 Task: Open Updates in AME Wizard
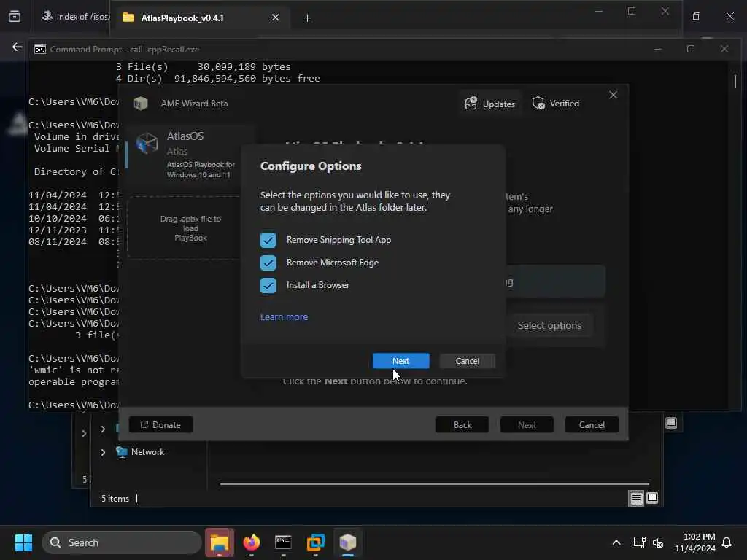point(490,104)
